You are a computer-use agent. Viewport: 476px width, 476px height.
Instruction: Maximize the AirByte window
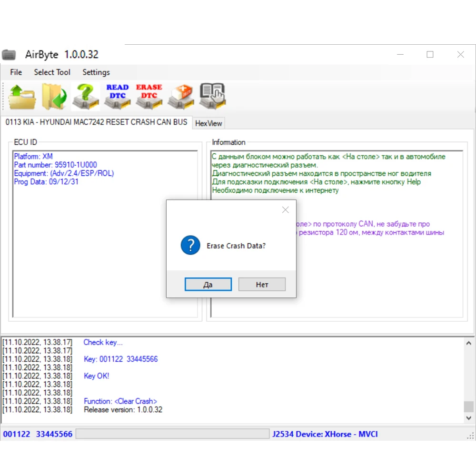point(430,55)
